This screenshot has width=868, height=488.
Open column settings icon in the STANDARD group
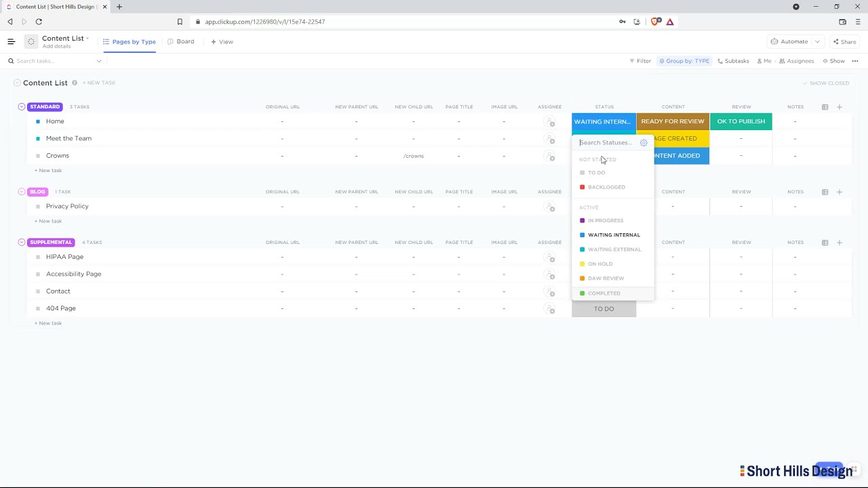(825, 107)
